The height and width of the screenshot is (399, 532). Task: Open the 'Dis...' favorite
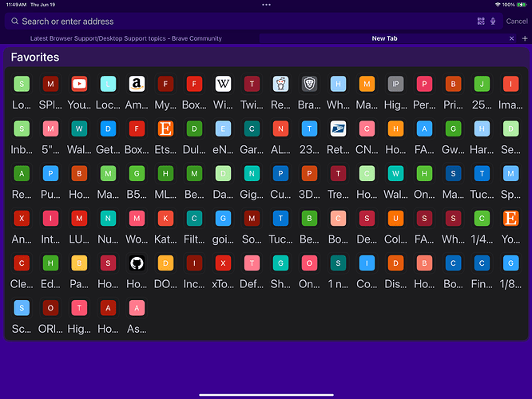click(395, 263)
